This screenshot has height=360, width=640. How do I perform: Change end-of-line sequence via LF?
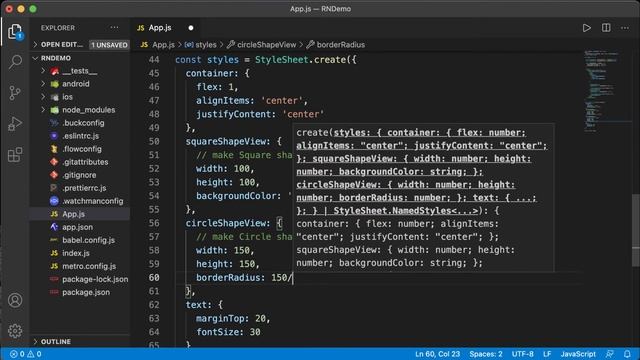point(547,354)
